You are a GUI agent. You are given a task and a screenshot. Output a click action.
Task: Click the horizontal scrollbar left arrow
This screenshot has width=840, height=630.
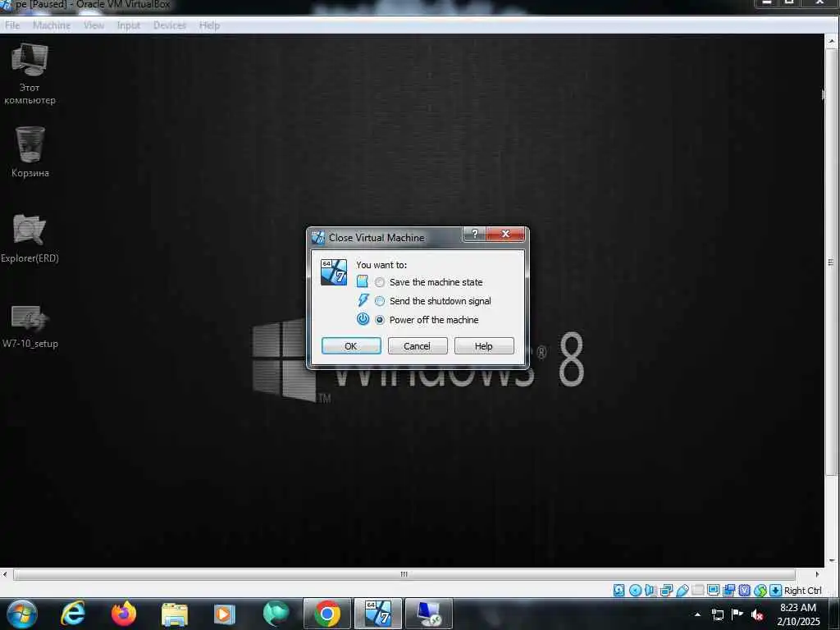tap(5, 574)
